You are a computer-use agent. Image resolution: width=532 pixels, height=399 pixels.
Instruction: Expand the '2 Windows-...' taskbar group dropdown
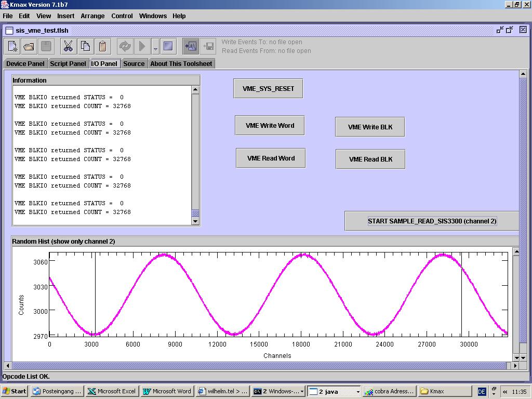coord(302,392)
